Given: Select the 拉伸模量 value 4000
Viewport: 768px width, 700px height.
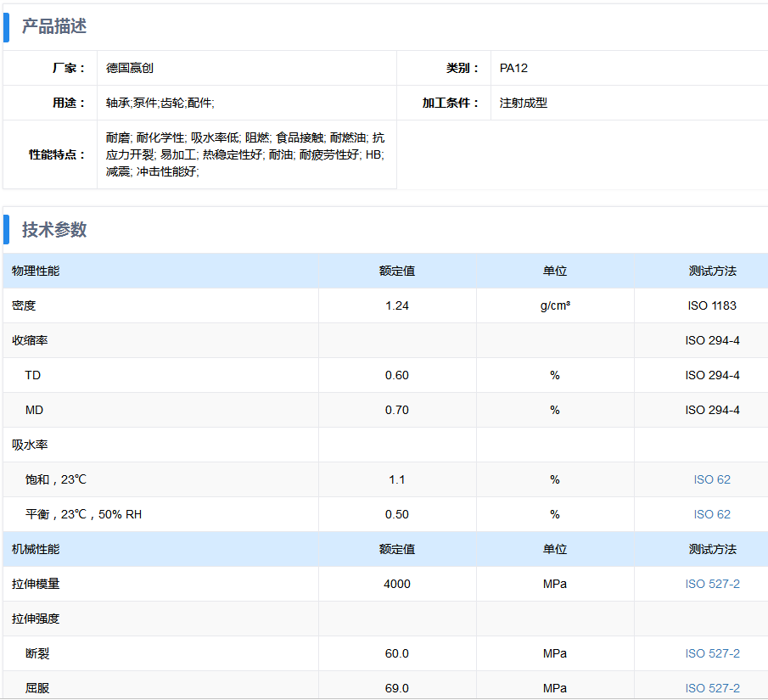Looking at the screenshot, I should click(x=396, y=584).
